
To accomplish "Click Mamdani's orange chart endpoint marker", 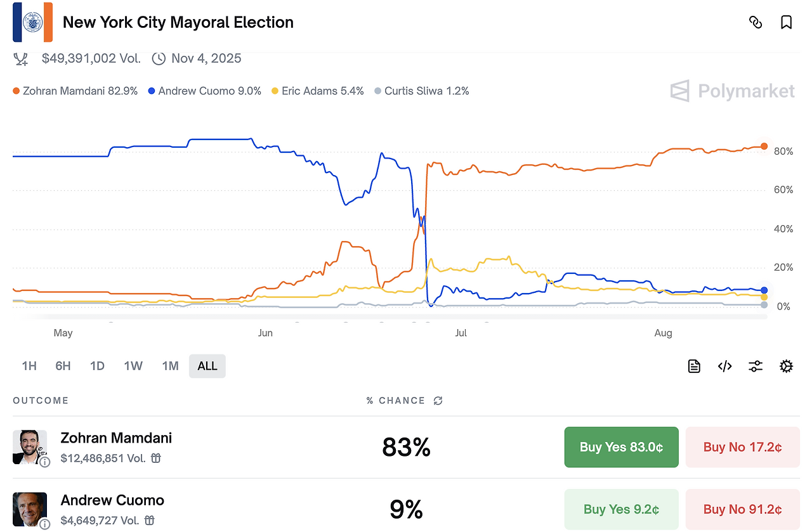I will [764, 146].
